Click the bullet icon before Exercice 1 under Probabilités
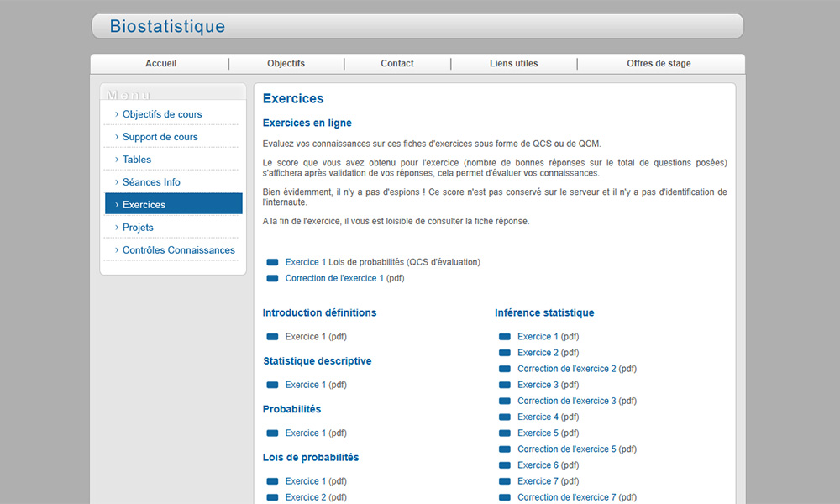840x504 pixels. point(272,433)
